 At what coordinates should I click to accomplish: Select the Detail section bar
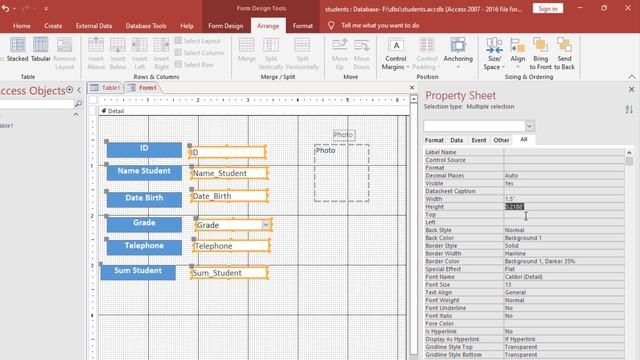point(253,111)
